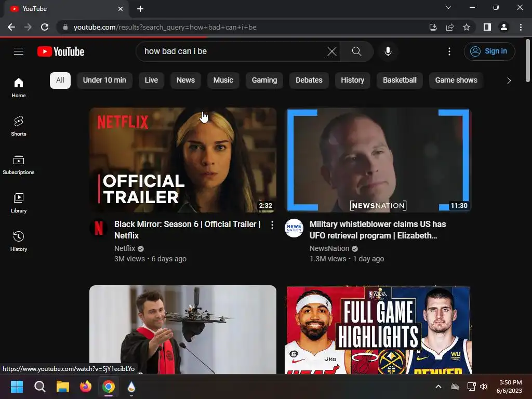Open File Explorer from taskbar
Viewport: 532px width, 399px height.
click(63, 387)
